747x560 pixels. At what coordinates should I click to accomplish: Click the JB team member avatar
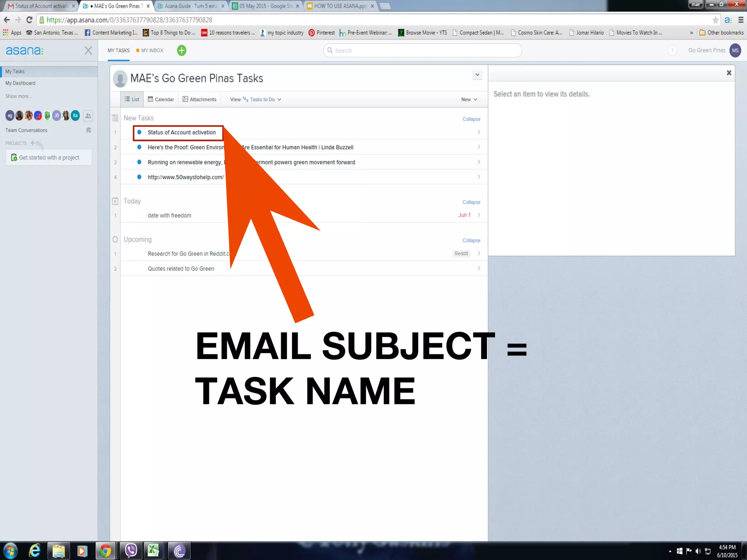(57, 116)
